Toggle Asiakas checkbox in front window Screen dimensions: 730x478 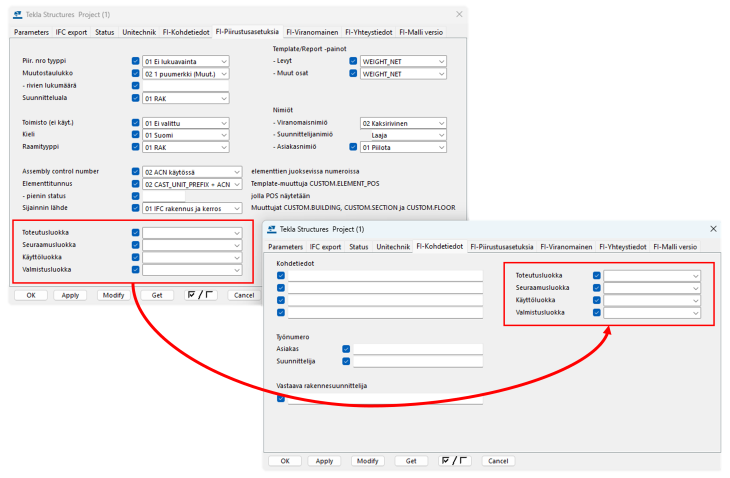(346, 349)
